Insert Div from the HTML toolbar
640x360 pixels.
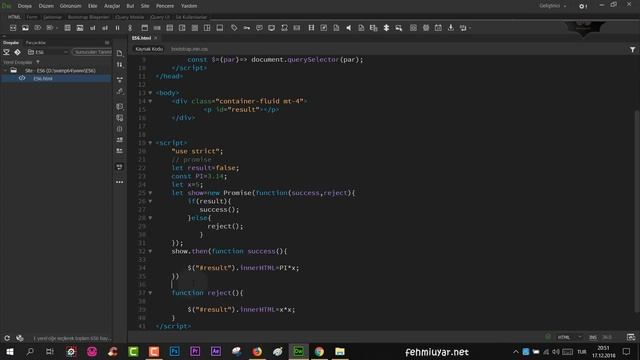[x=13, y=28]
